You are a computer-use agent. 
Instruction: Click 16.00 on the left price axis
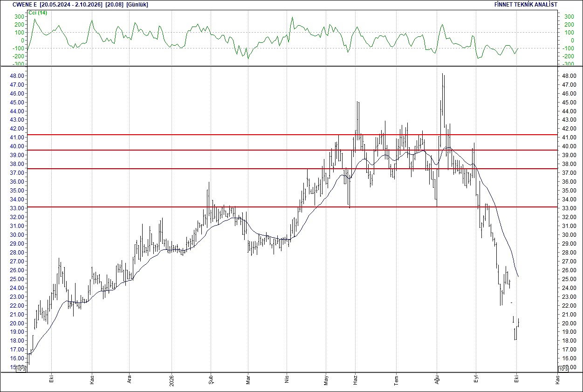17,358
